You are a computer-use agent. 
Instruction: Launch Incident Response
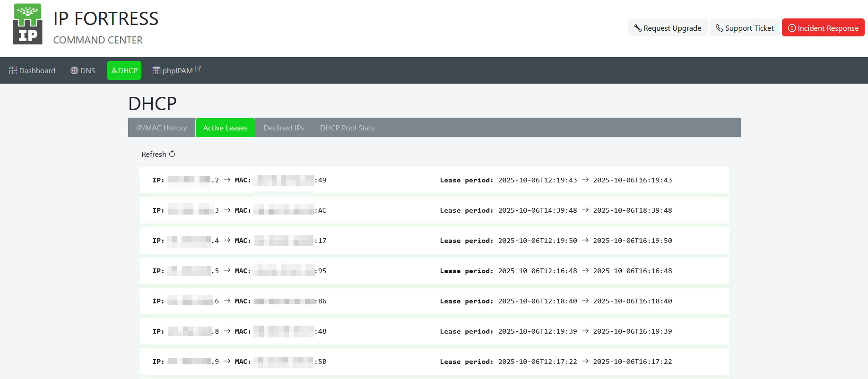823,28
